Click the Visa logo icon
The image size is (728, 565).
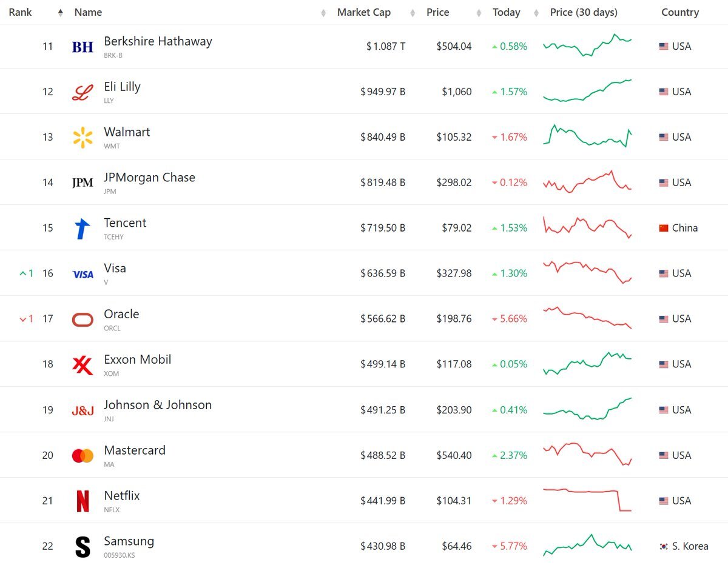click(x=83, y=274)
